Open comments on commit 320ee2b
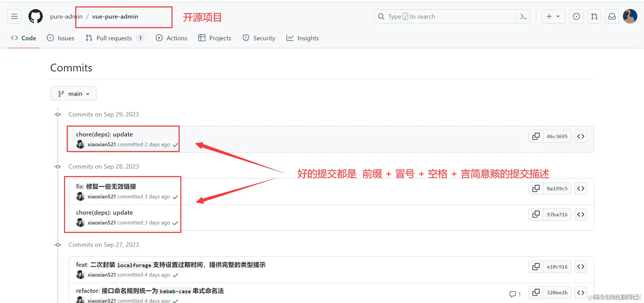644x303 pixels. pos(515,294)
